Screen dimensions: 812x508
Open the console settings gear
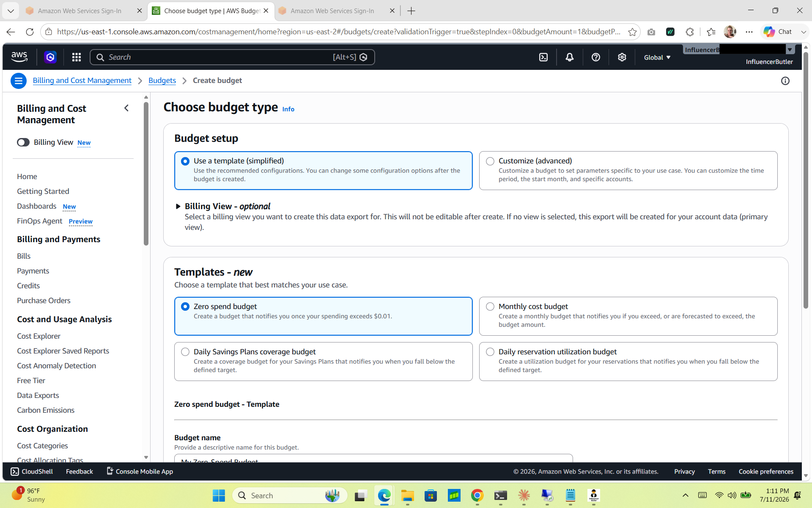[622, 57]
